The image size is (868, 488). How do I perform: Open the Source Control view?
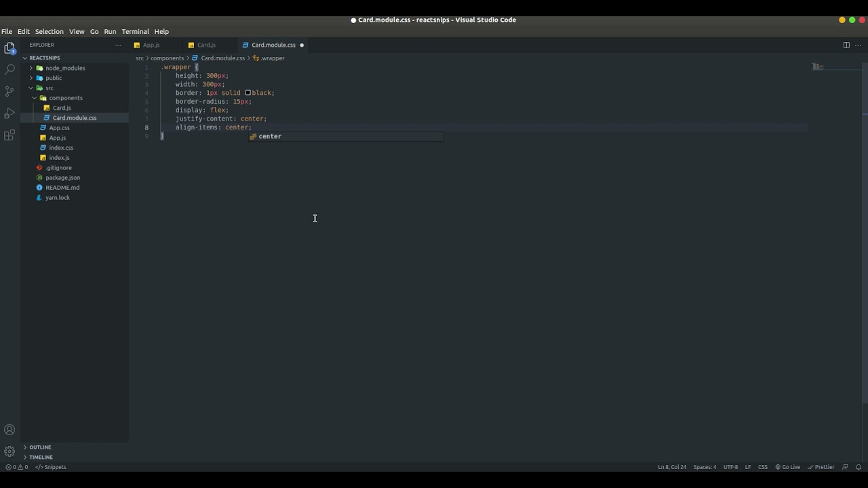click(9, 91)
